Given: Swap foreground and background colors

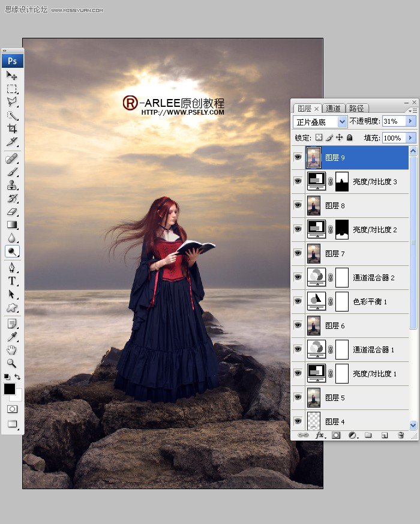Looking at the screenshot, I should [17, 377].
